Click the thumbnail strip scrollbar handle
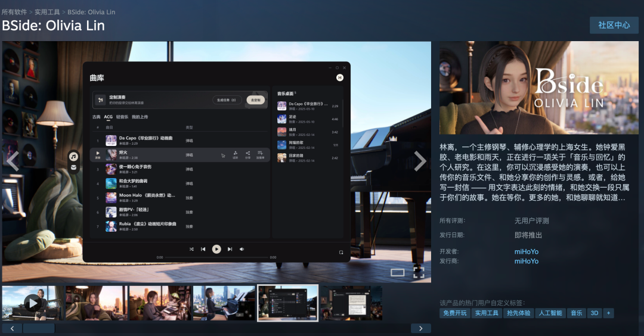Viewport: 644px width, 336px height. 39,328
